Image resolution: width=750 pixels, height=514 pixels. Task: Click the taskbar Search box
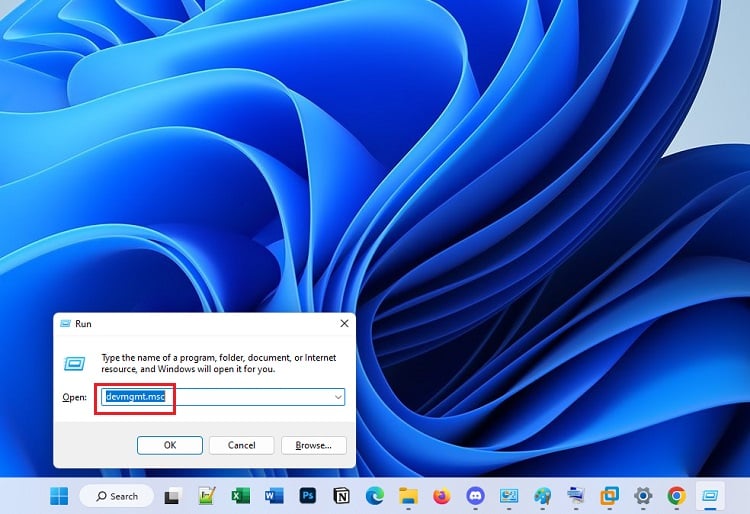point(117,496)
